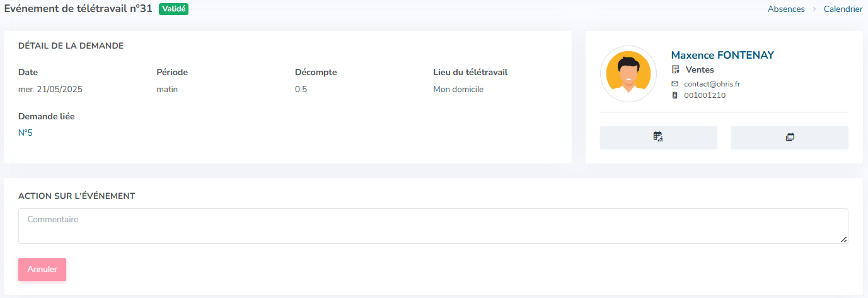Click the envelope icon next to the email
The image size is (868, 298).
[675, 83]
